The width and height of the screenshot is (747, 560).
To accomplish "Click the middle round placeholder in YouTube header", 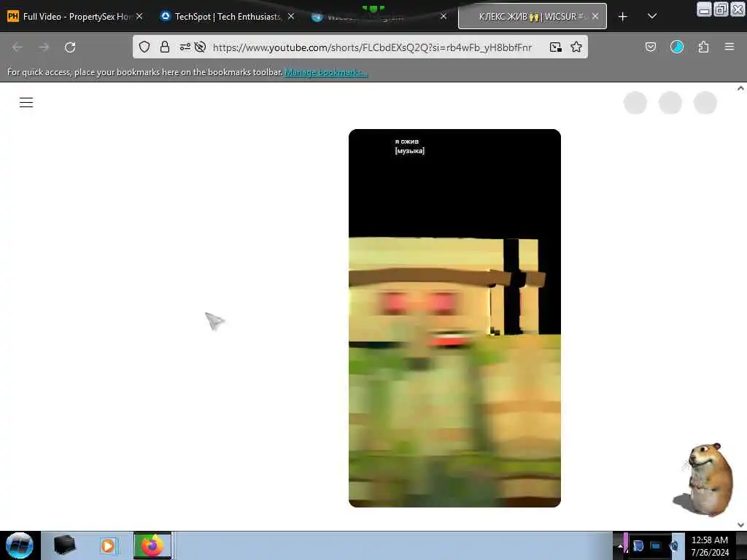I will pos(670,103).
